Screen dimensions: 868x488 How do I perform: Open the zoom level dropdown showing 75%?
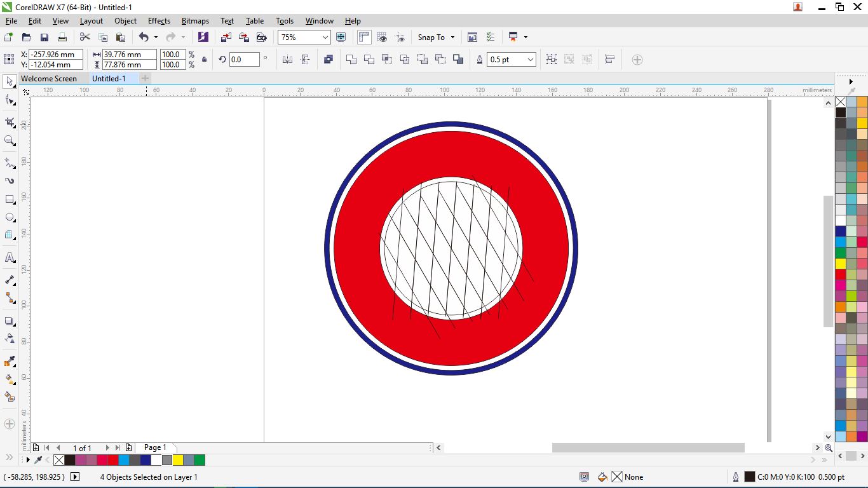point(324,37)
